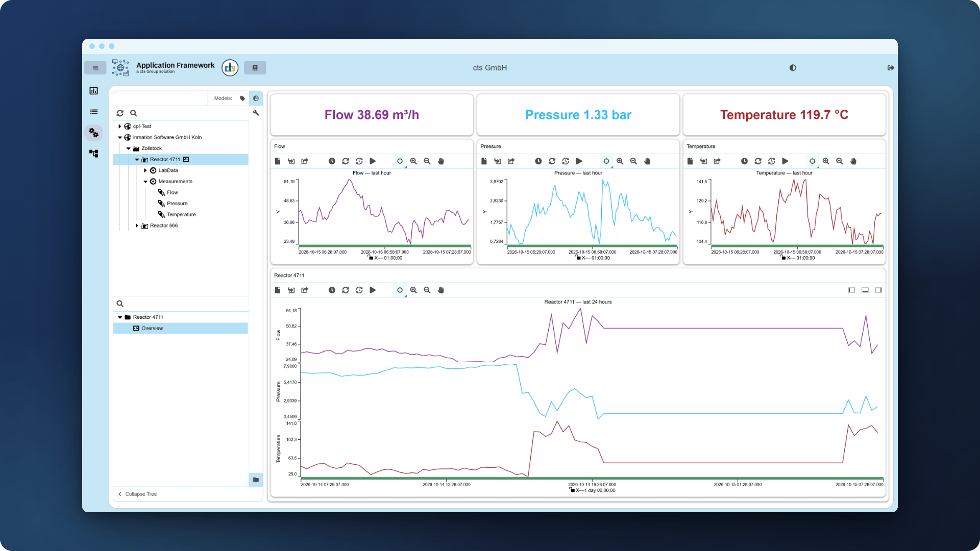Toggle right legend layout on Reactor chart
980x551 pixels.
(x=879, y=290)
